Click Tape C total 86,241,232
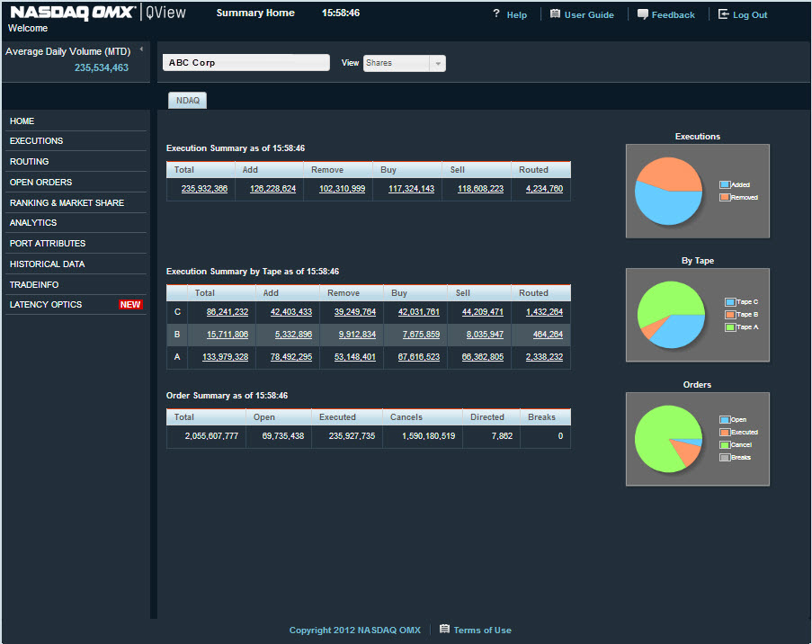 point(228,312)
